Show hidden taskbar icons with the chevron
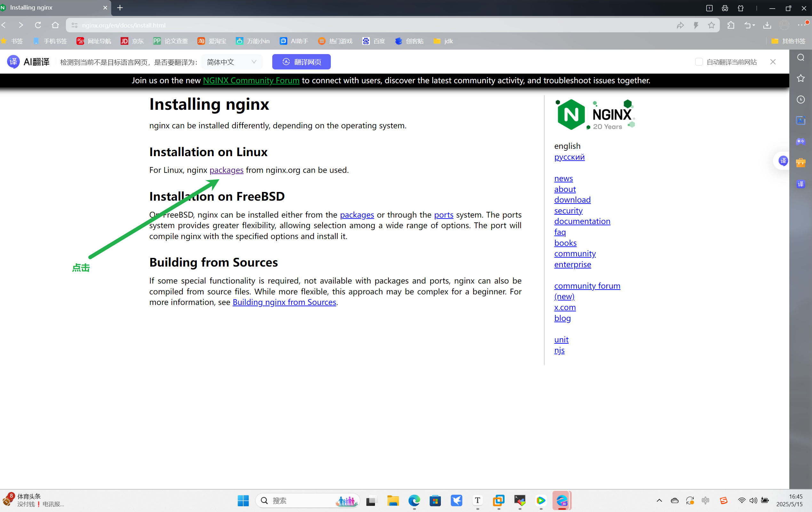Screen dimensions: 812x512 coord(660,500)
